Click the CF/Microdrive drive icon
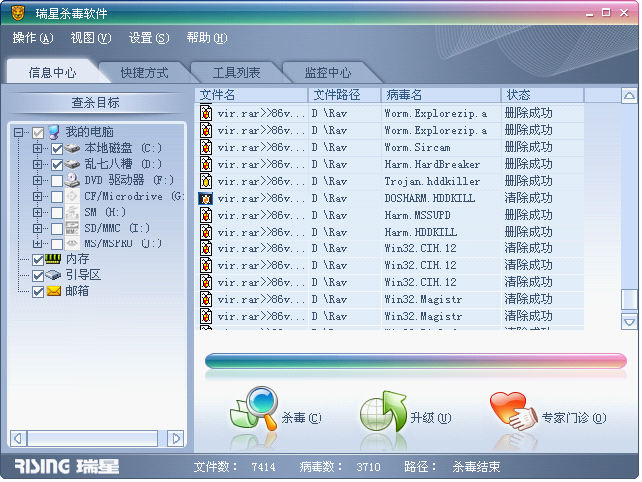The image size is (642, 482). [x=72, y=196]
